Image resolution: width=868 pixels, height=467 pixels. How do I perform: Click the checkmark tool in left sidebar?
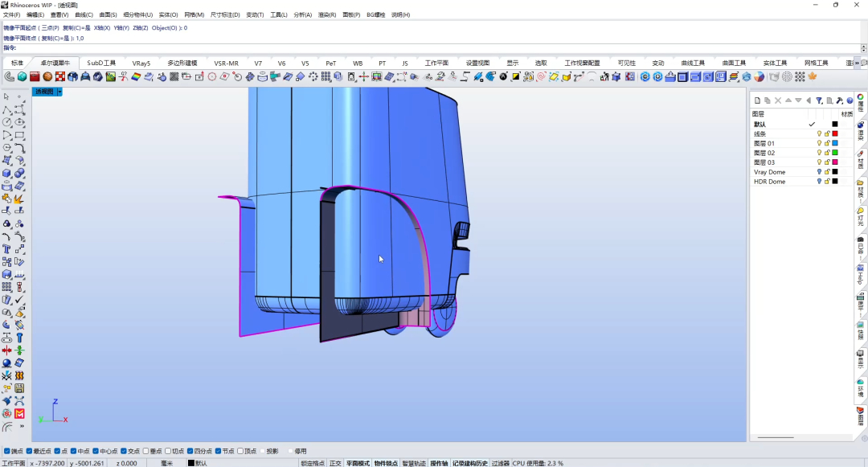click(x=19, y=299)
